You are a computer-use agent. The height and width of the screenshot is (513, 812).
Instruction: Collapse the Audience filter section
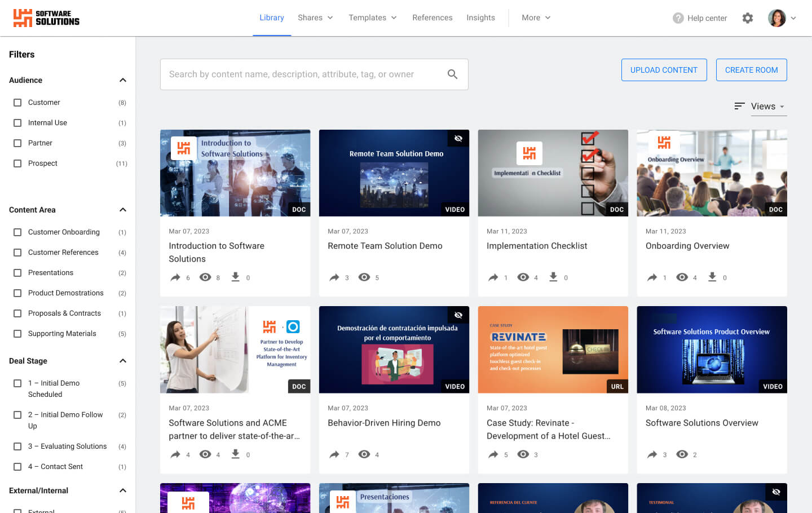(122, 80)
